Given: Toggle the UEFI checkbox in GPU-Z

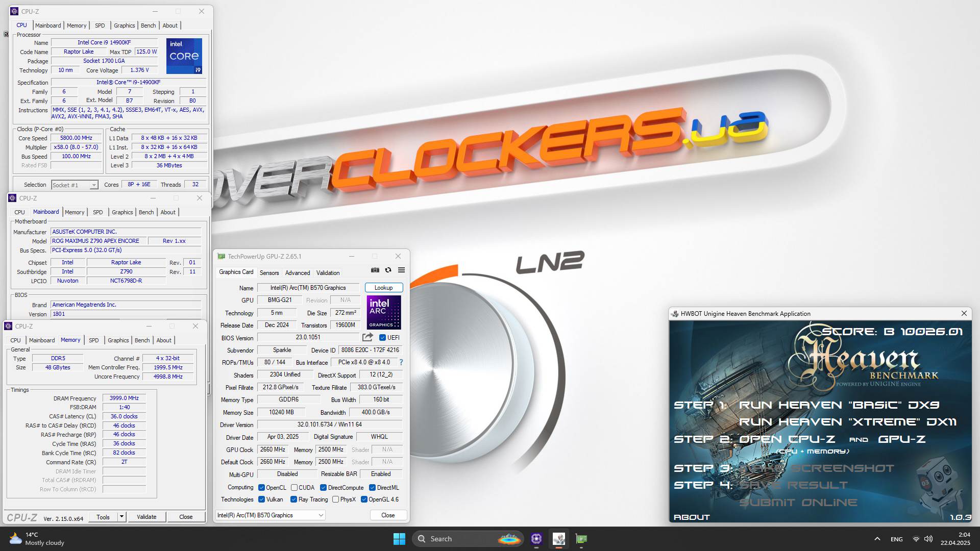Looking at the screenshot, I should tap(382, 338).
